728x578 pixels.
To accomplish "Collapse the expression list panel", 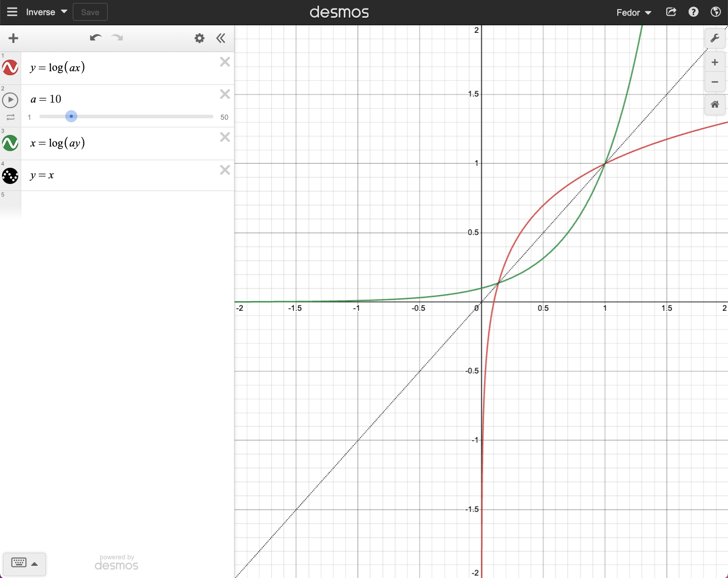I will (x=221, y=38).
